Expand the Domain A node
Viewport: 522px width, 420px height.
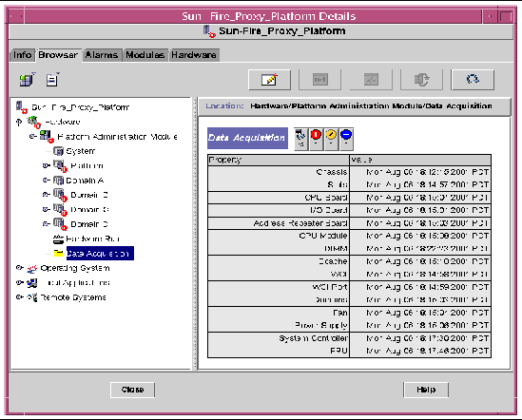tap(47, 180)
